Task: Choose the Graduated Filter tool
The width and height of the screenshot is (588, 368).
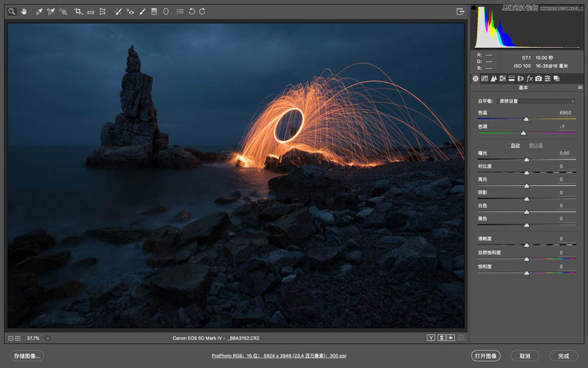Action: [154, 11]
